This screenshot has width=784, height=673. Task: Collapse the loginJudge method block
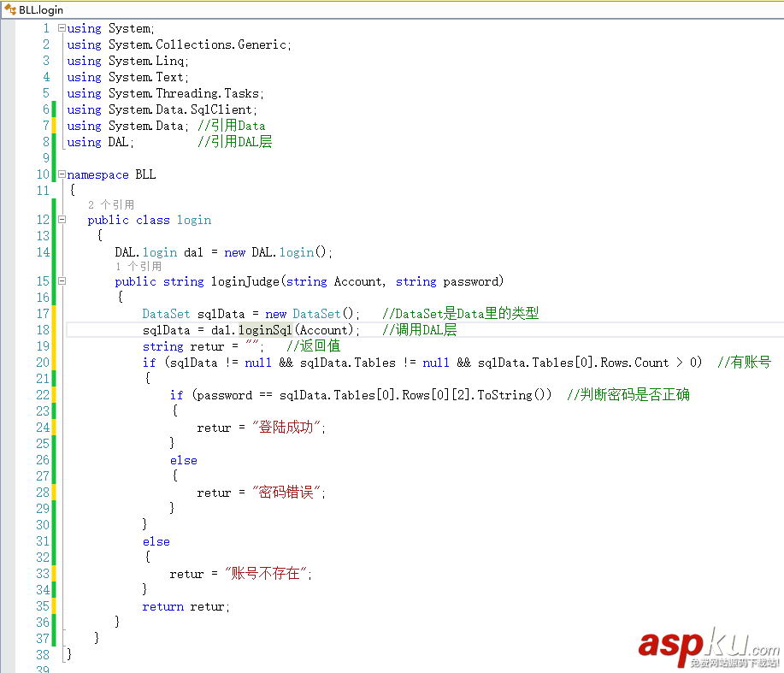[x=62, y=280]
